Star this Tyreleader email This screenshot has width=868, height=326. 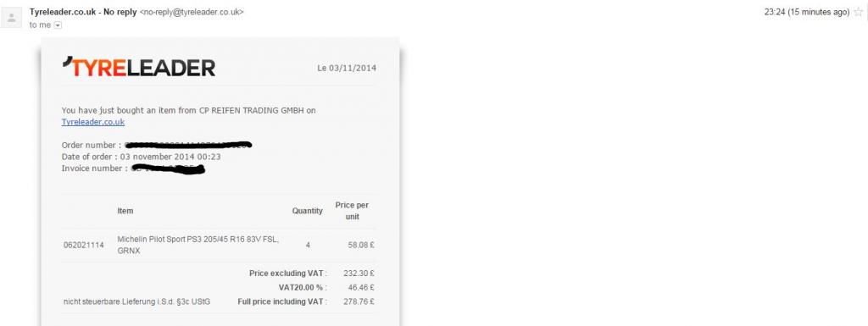click(859, 12)
